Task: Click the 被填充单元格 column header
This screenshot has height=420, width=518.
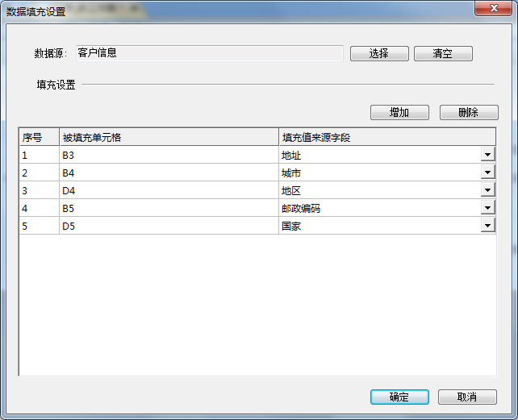Action: tap(169, 137)
